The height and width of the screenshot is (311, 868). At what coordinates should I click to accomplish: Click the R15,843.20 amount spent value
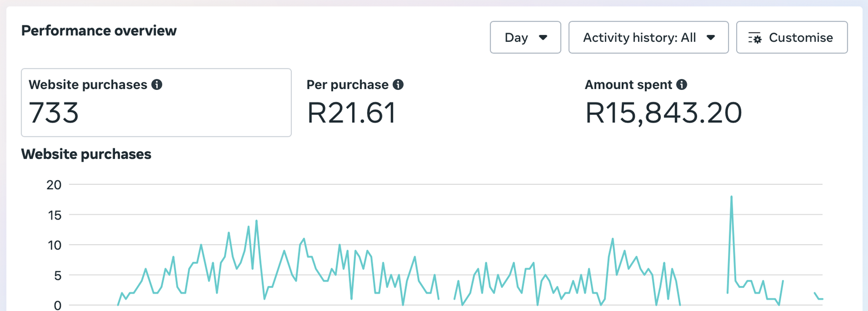(663, 113)
